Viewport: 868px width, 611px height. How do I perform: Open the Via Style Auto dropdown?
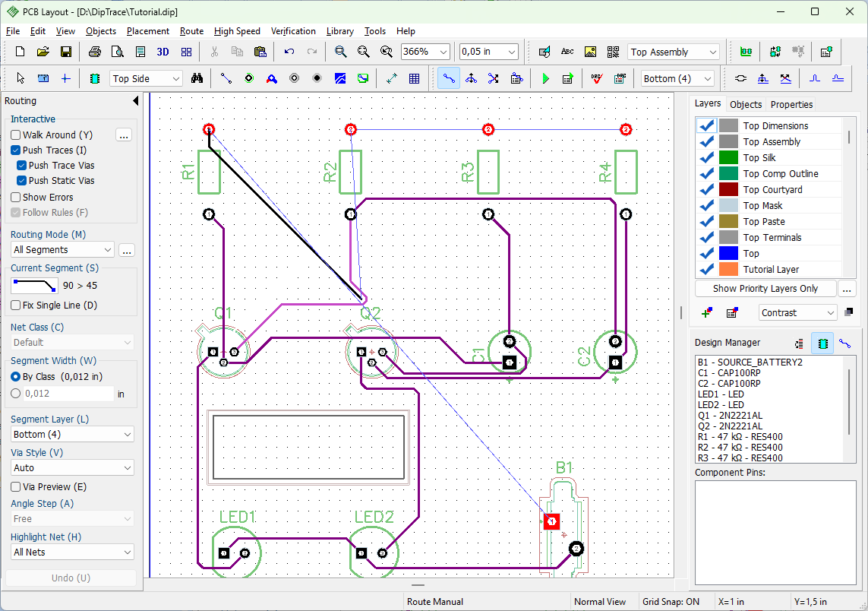pos(128,468)
